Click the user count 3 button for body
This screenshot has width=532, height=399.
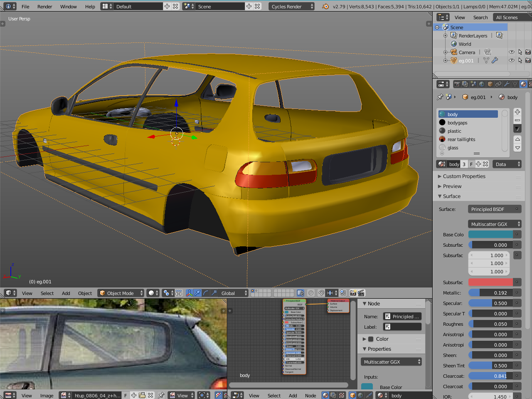[x=464, y=164]
